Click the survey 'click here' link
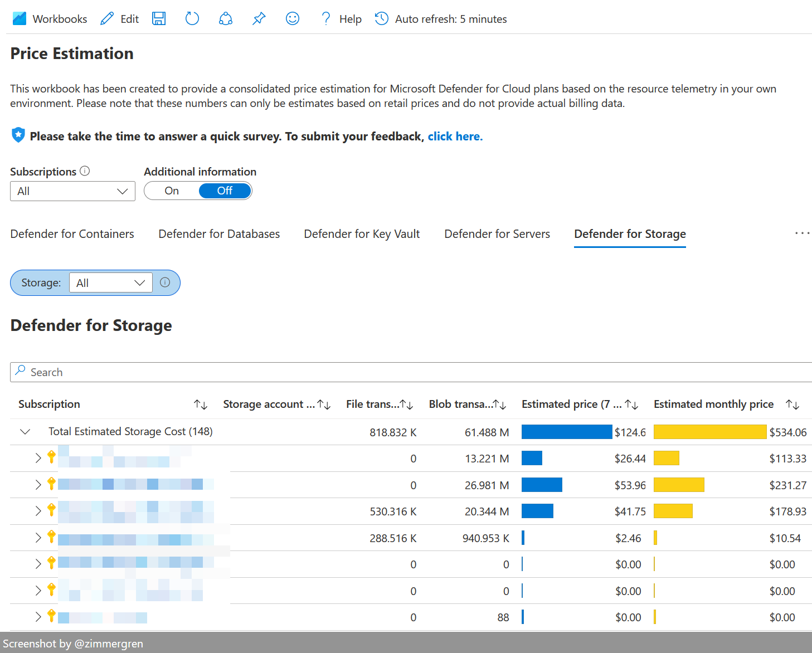812x653 pixels. [455, 136]
